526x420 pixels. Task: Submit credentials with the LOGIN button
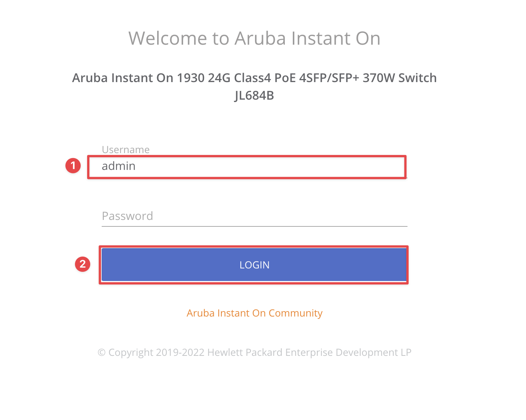(x=254, y=265)
